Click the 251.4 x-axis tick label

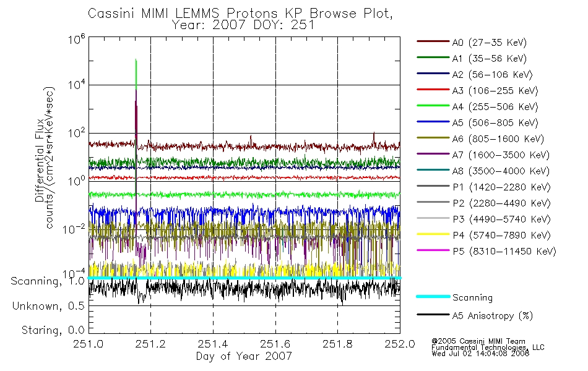[213, 344]
